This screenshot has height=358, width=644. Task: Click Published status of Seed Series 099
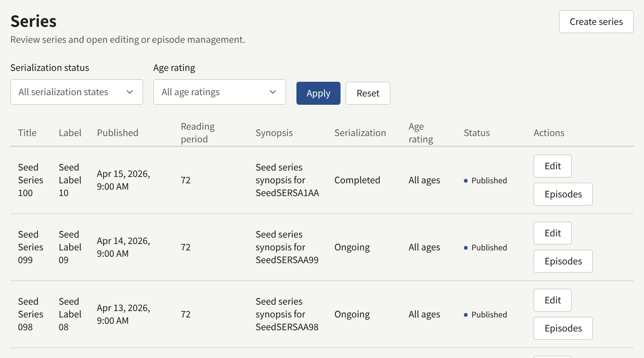(x=486, y=248)
